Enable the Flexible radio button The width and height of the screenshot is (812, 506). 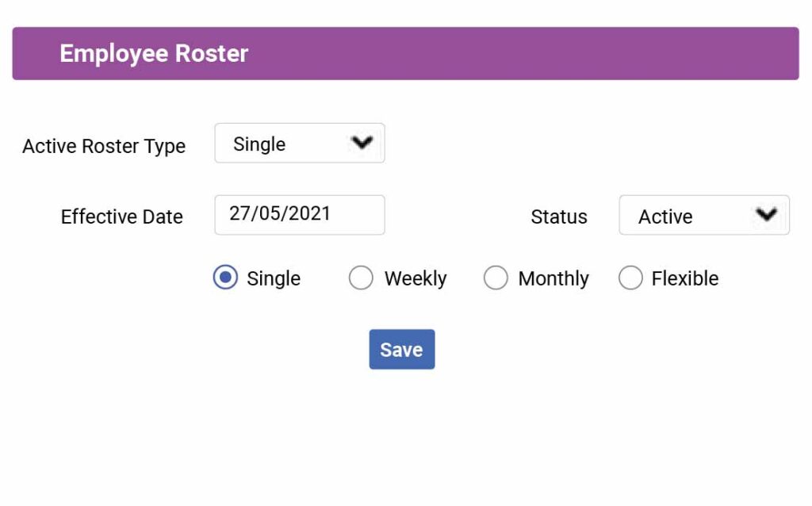tap(630, 278)
